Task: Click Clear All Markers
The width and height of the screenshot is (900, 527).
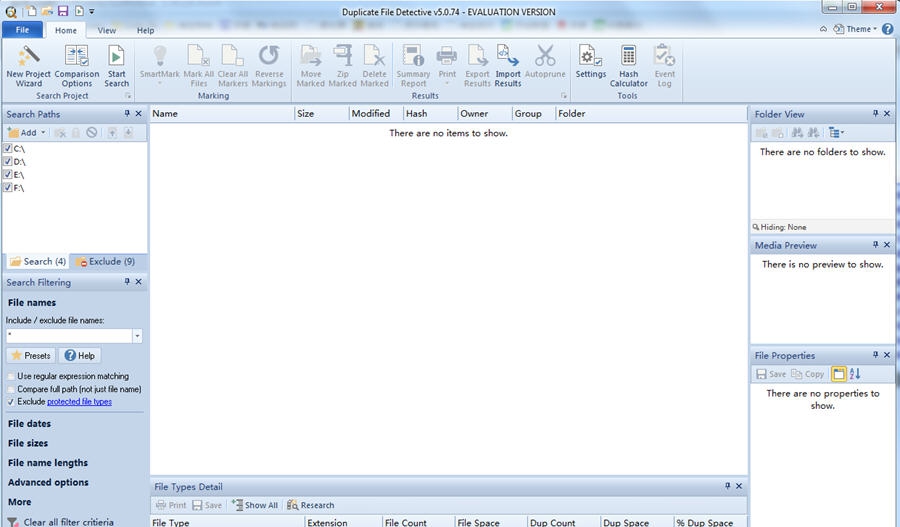Action: 232,66
